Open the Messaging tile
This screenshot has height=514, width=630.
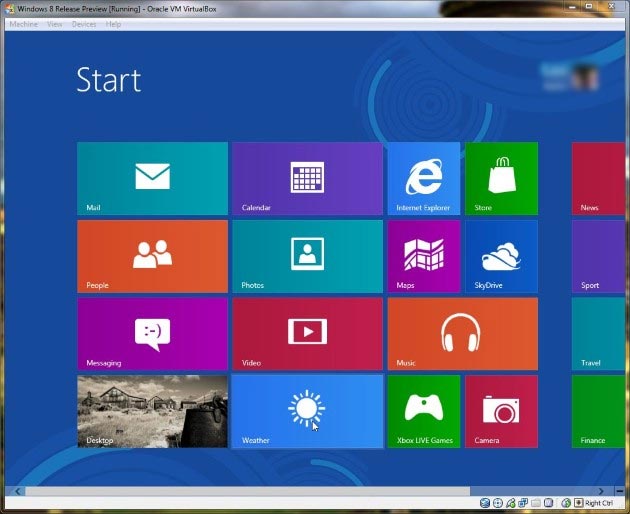coord(152,333)
